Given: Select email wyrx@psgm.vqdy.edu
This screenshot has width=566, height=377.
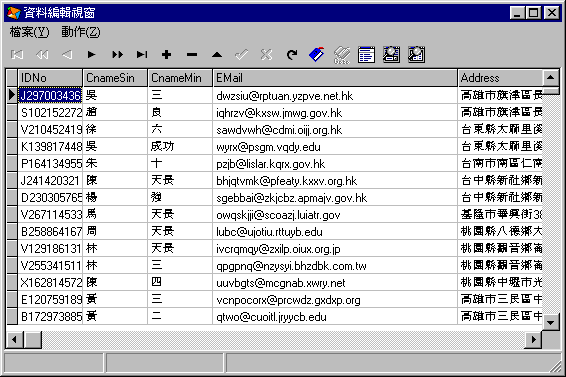Looking at the screenshot, I should point(335,147).
